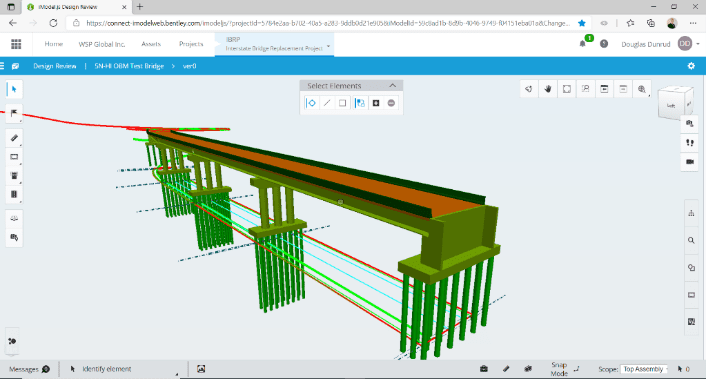Expand the IBRP project dropdown
This screenshot has height=379, width=706.
pyautogui.click(x=328, y=46)
